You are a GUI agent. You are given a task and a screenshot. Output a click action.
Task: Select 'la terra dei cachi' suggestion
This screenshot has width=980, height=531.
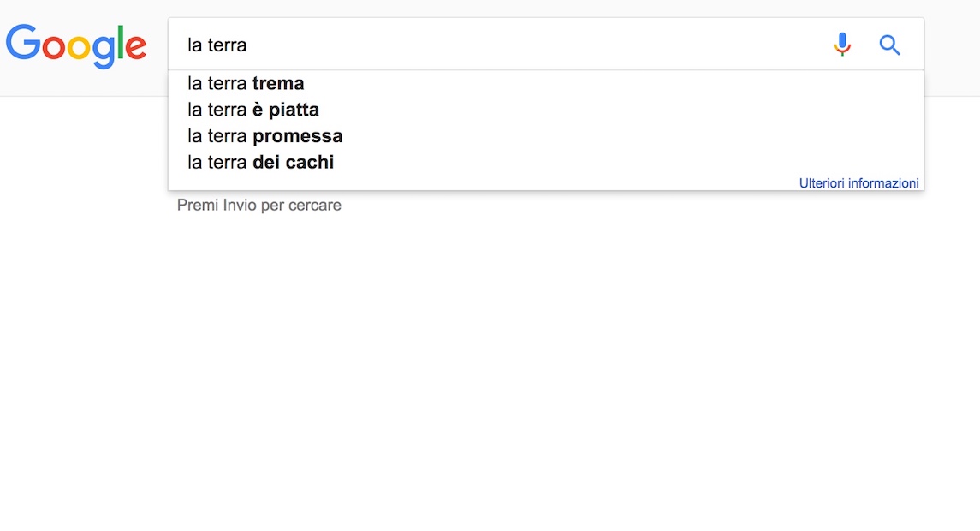pos(259,162)
